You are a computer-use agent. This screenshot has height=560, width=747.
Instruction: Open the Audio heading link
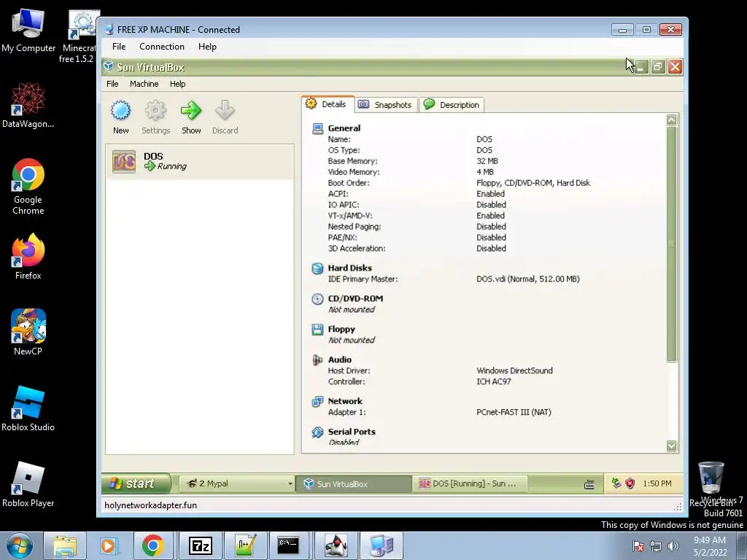(340, 360)
